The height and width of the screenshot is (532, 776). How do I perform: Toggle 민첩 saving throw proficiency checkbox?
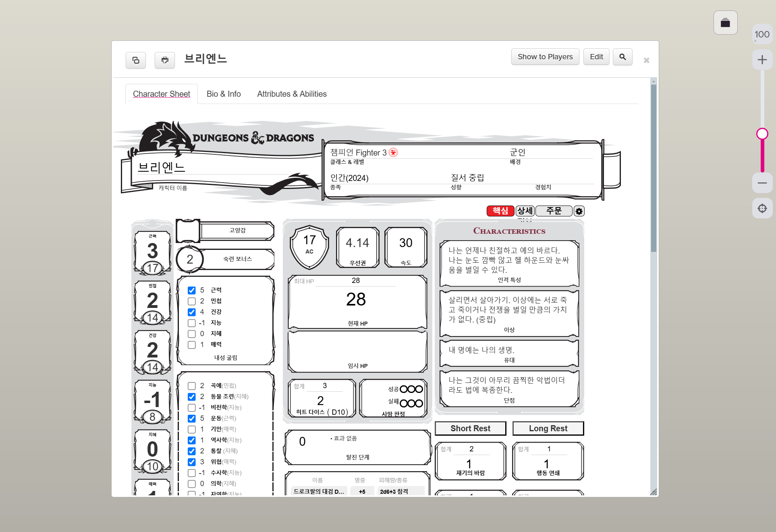(192, 301)
